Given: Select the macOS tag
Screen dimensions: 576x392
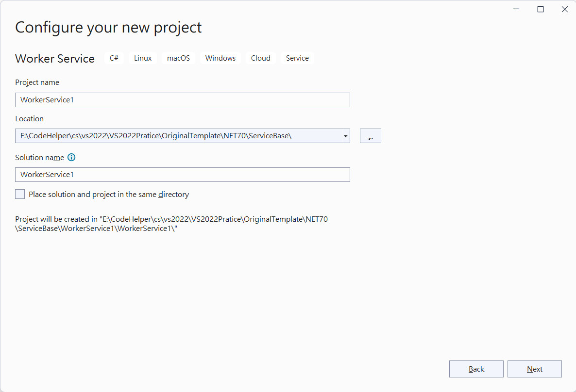Looking at the screenshot, I should [179, 58].
